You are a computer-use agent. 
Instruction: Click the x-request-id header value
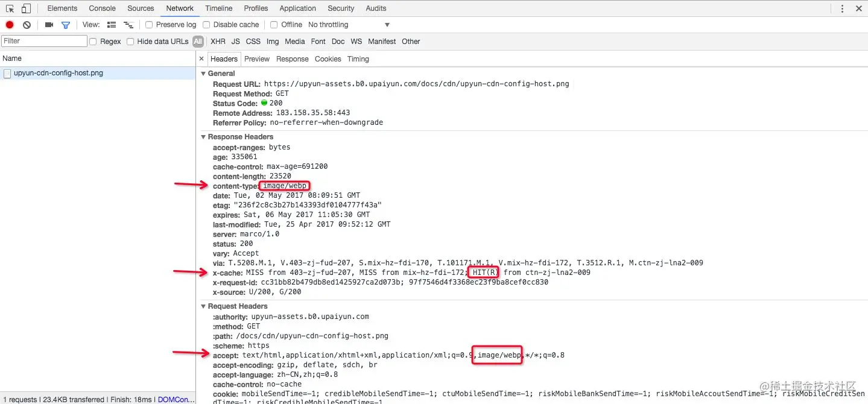tap(405, 282)
